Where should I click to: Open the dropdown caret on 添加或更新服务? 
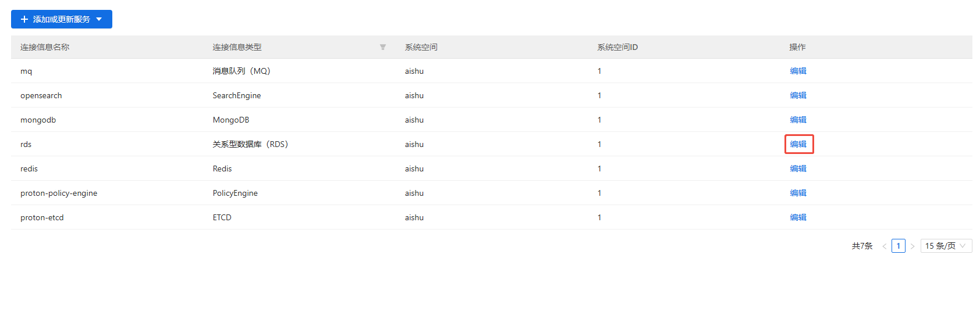[x=99, y=19]
